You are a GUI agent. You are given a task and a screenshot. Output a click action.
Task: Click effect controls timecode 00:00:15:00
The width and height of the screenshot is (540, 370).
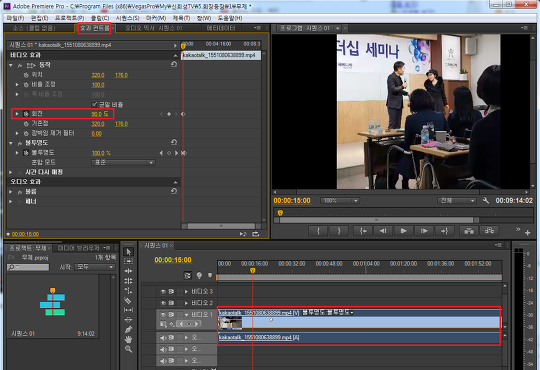25,234
